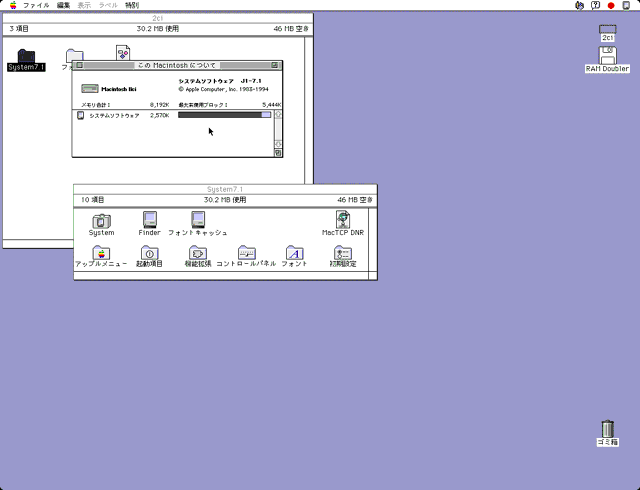Select the System7.1 folder in the 2ci window

[x=26, y=56]
